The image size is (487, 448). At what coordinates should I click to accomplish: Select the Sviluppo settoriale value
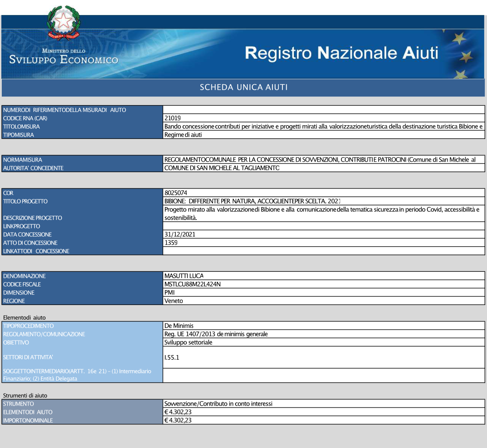pos(188,343)
